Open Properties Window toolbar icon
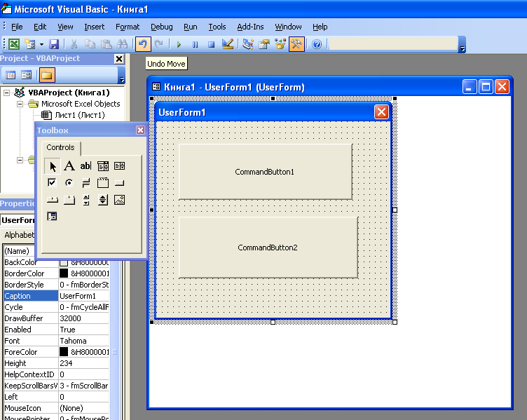 [x=264, y=44]
